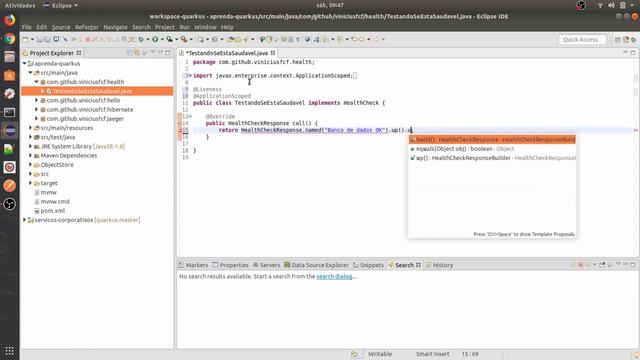This screenshot has width=640, height=360.
Task: Click the clock showing sáb, 09:47
Action: click(x=330, y=5)
